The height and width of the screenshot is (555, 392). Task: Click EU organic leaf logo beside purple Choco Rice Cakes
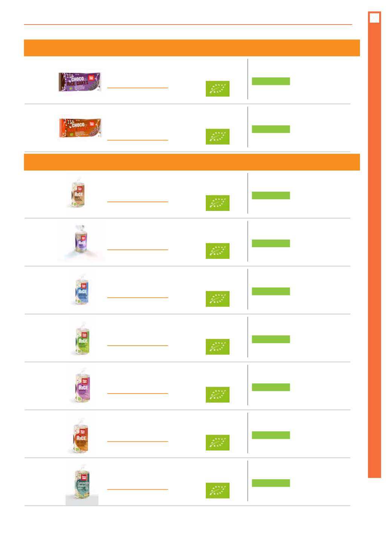(217, 89)
